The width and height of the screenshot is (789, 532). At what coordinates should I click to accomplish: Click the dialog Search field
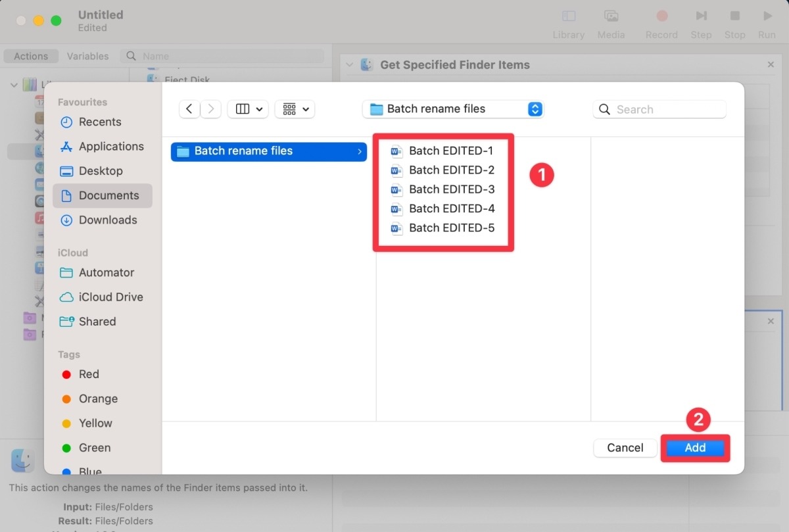pos(659,109)
